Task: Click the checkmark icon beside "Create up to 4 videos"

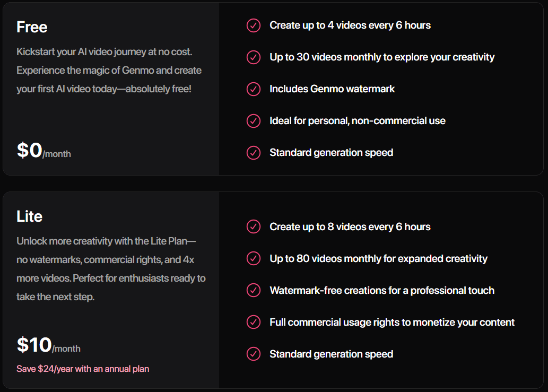Action: pos(254,25)
